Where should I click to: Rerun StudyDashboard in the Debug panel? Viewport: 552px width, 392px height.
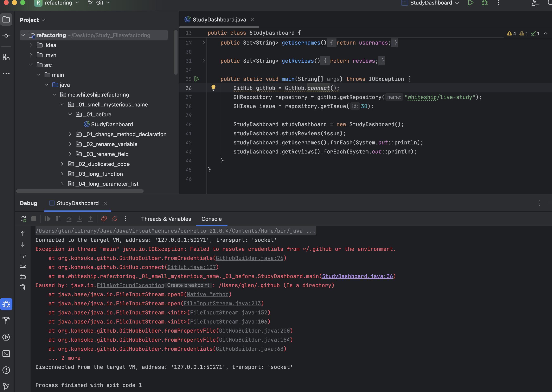23,219
